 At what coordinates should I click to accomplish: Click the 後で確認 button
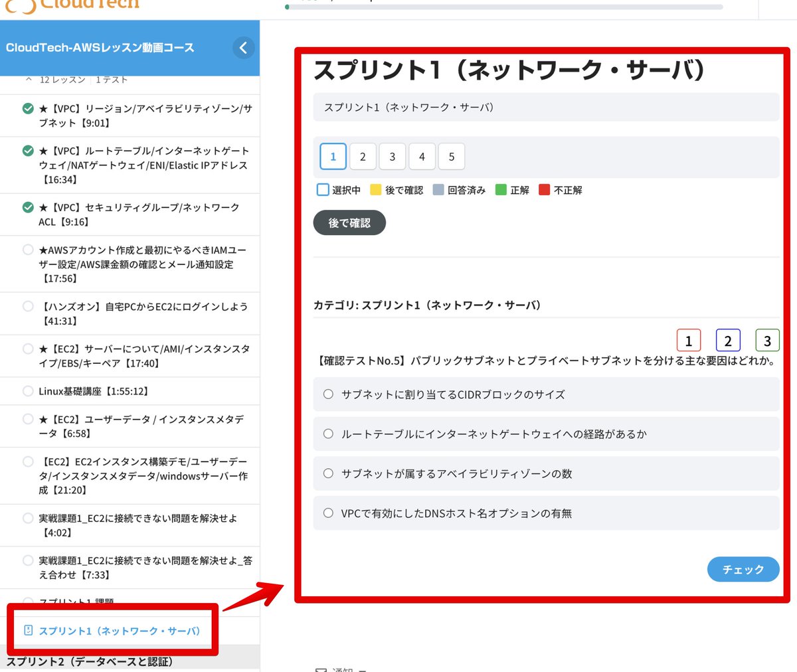(x=349, y=223)
